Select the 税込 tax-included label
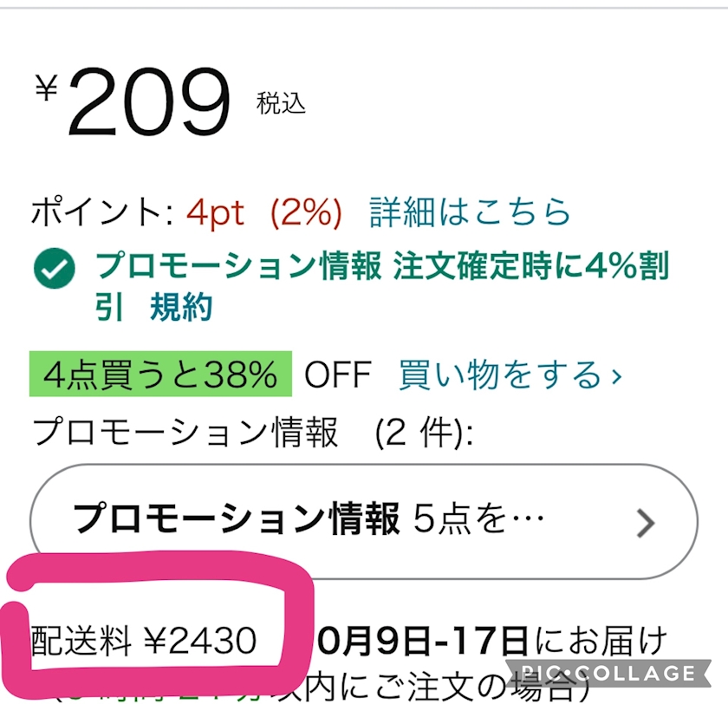The width and height of the screenshot is (728, 704). [x=281, y=103]
